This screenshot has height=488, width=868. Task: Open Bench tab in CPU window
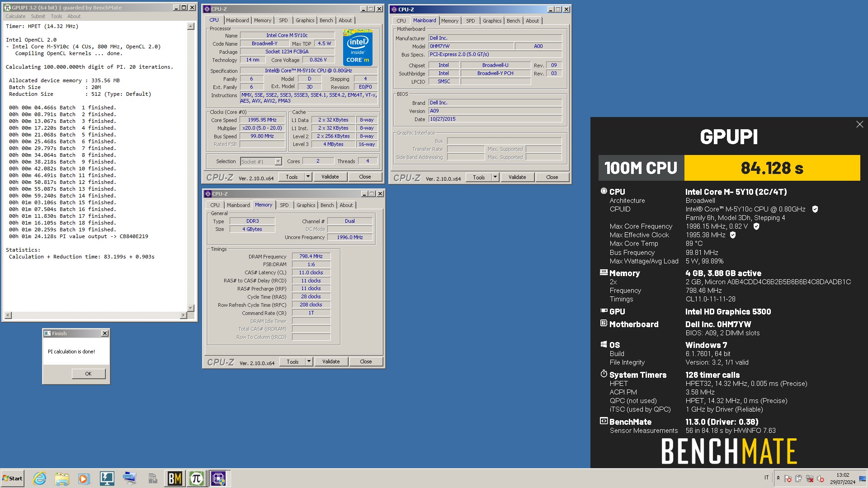[x=326, y=20]
